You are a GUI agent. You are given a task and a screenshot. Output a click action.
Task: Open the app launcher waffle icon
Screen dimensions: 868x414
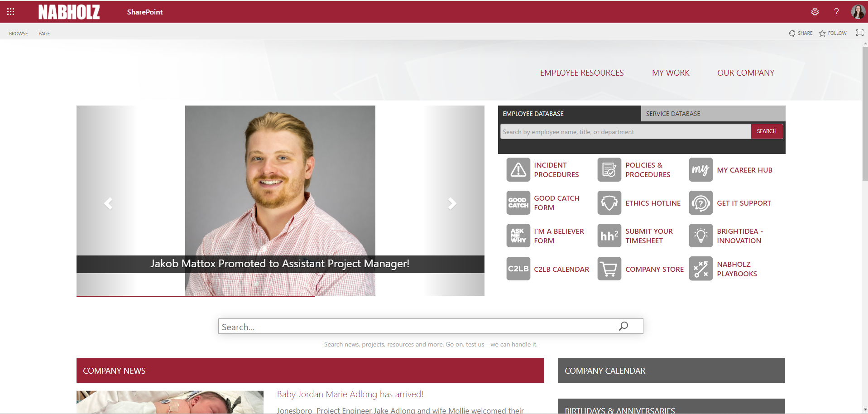point(10,12)
